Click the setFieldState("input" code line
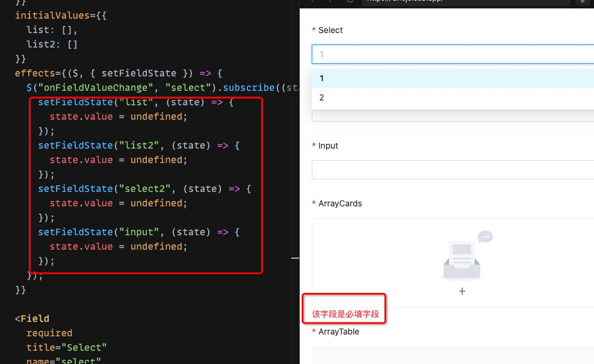The image size is (594, 364). [x=138, y=232]
